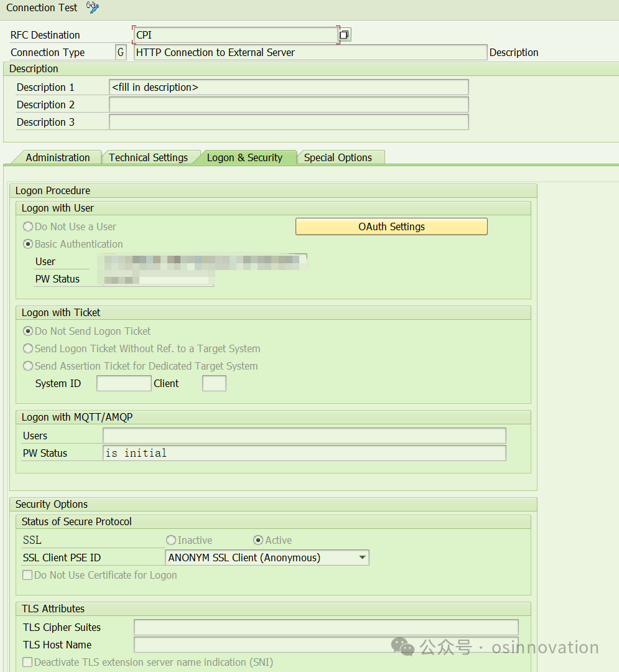Select Send Logon Ticket Without Ref. to a Target System
The image size is (619, 672).
[x=27, y=348]
